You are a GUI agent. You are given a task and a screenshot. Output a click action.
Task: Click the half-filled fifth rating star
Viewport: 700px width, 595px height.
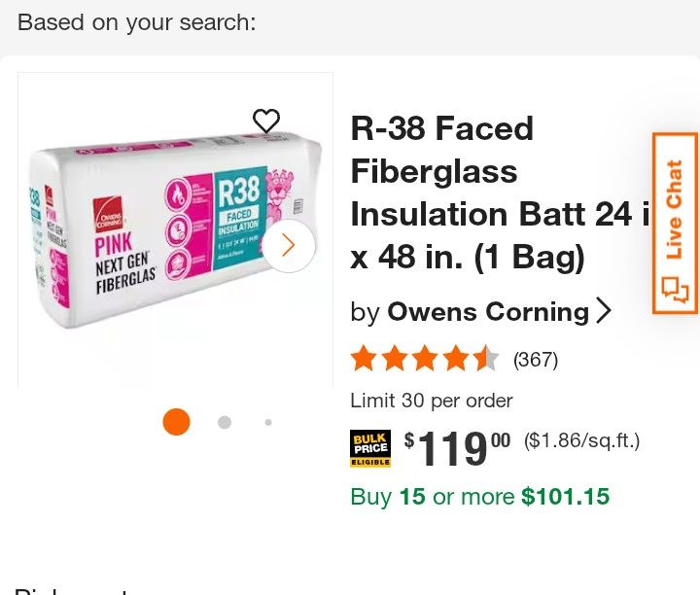pyautogui.click(x=485, y=360)
